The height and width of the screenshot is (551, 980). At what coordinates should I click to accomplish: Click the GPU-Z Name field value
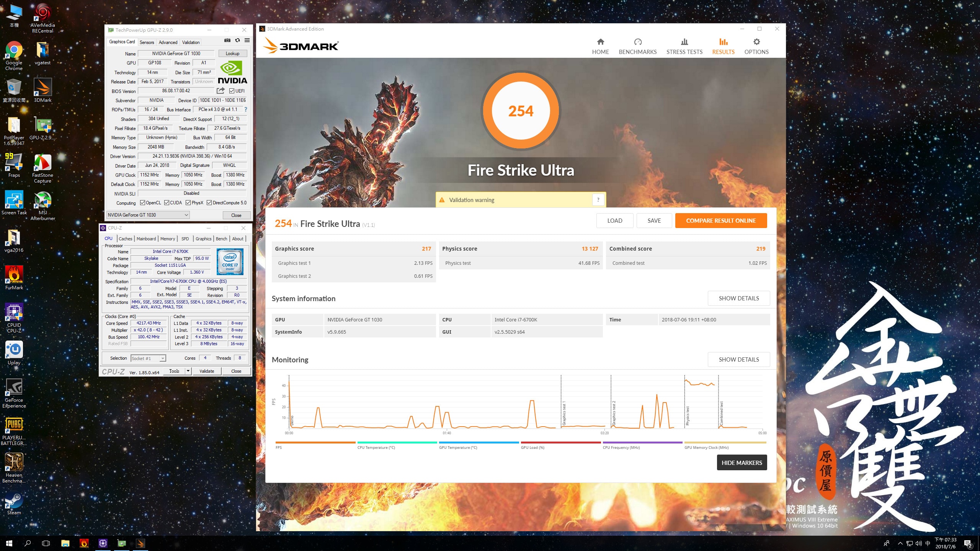[x=176, y=54]
